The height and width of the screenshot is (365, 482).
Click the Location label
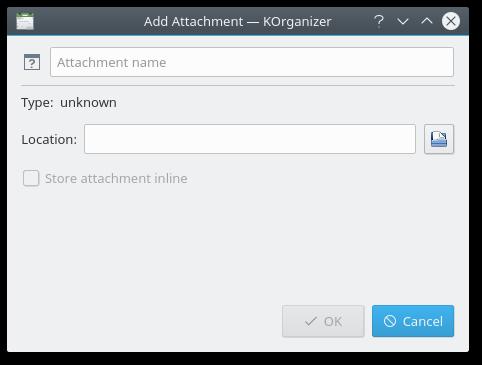[x=49, y=139]
